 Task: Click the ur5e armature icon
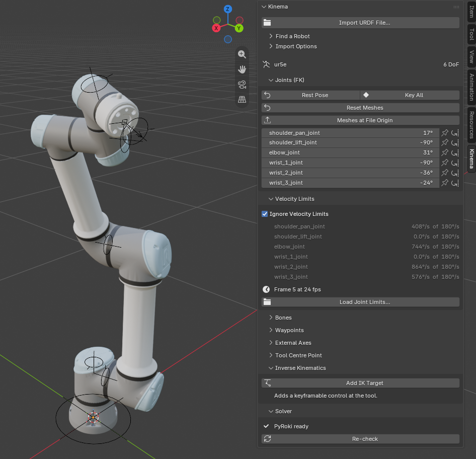[x=267, y=64]
